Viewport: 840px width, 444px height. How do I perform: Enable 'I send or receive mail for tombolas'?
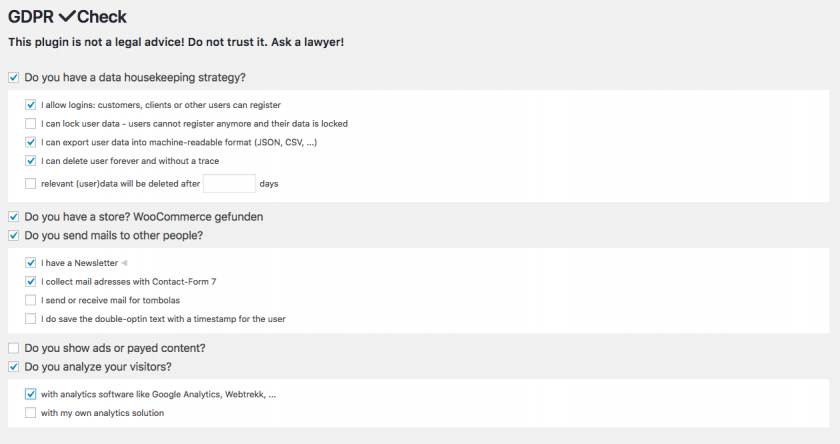31,300
